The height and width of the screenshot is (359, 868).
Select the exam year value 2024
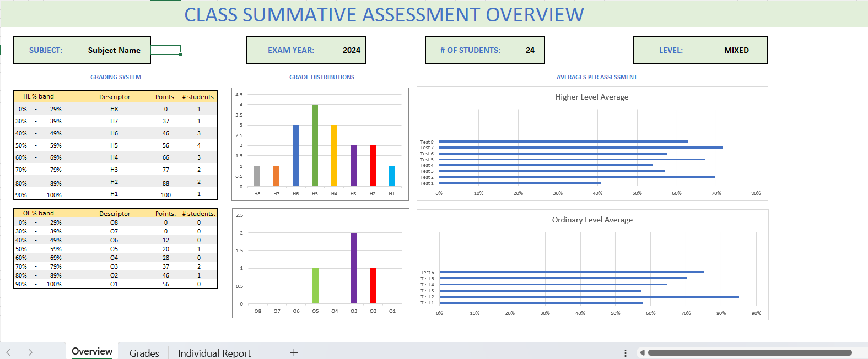point(351,50)
